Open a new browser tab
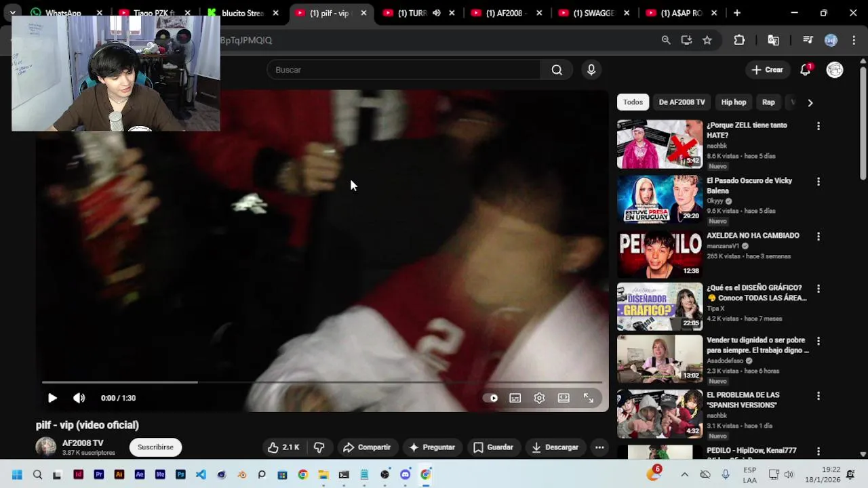This screenshot has height=488, width=868. pyautogui.click(x=737, y=13)
